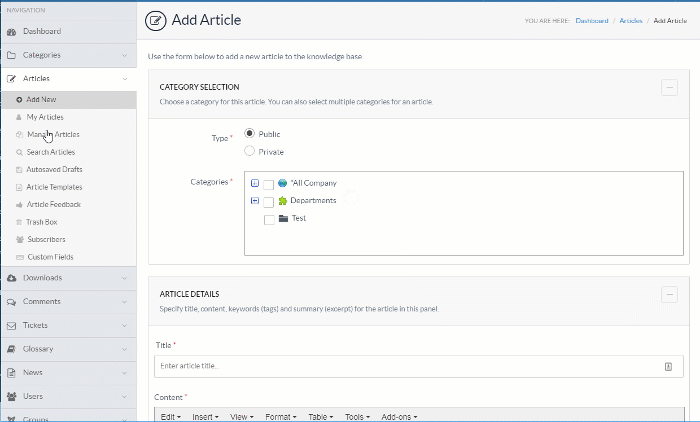Screen dimensions: 700x422
Task: Click the Tickets icon in sidebar
Action: (x=12, y=325)
